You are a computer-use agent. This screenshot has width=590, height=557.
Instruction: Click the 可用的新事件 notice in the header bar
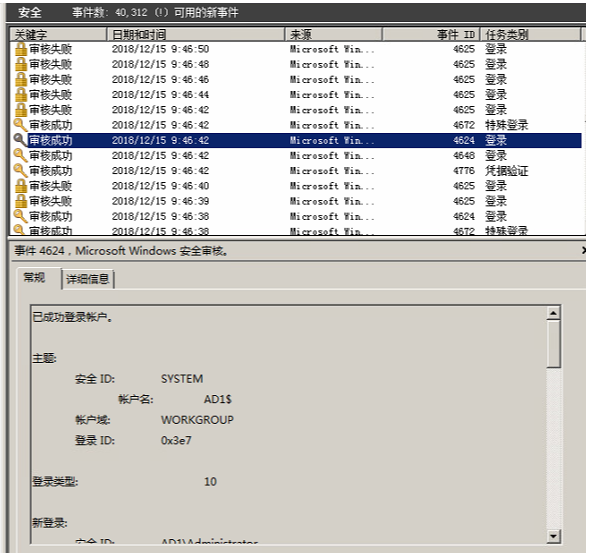[206, 13]
